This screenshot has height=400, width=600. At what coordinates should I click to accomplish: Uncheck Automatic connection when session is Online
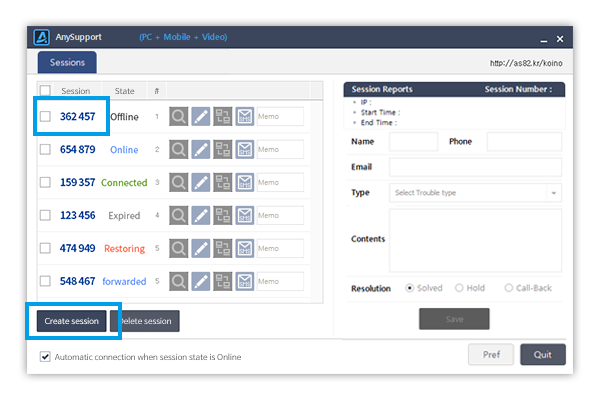[x=45, y=357]
